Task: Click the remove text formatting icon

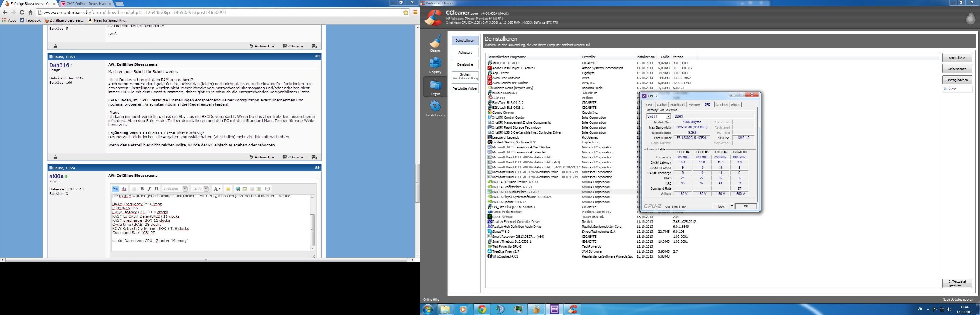Action: (124, 189)
